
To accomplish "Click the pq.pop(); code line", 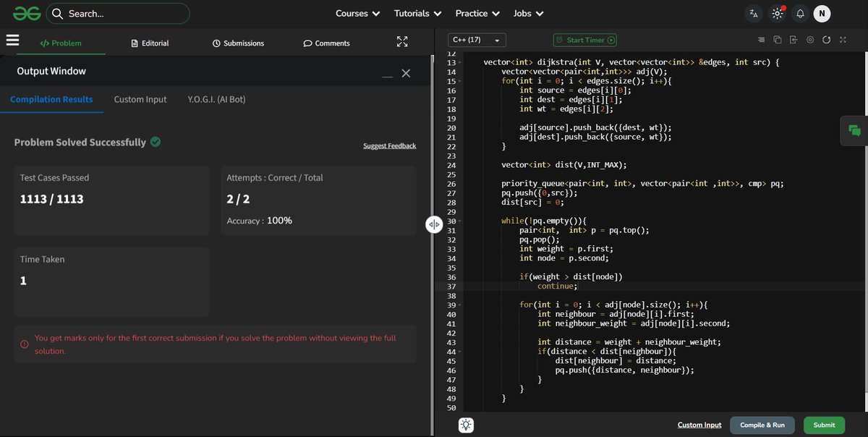I will pos(540,239).
